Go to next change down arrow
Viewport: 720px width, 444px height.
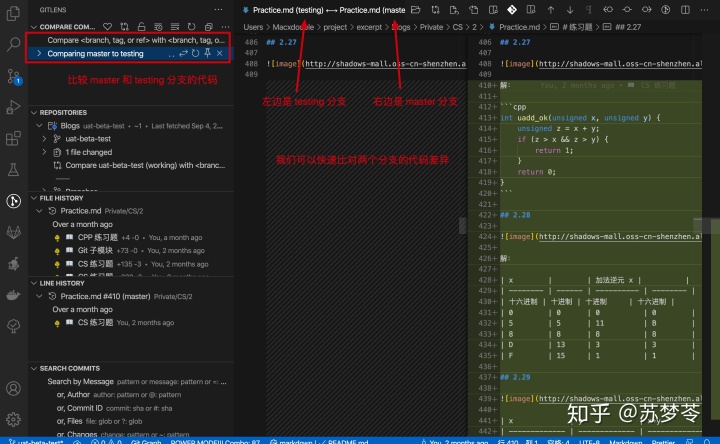(570, 10)
